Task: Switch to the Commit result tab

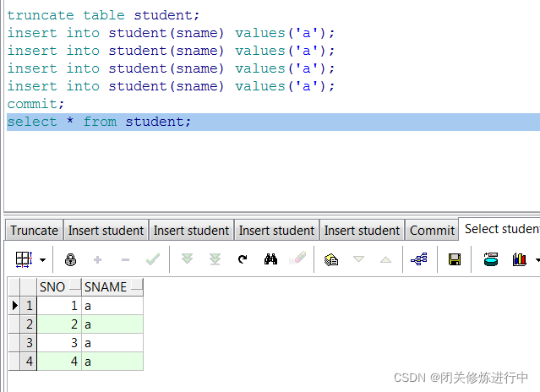Action: tap(432, 231)
